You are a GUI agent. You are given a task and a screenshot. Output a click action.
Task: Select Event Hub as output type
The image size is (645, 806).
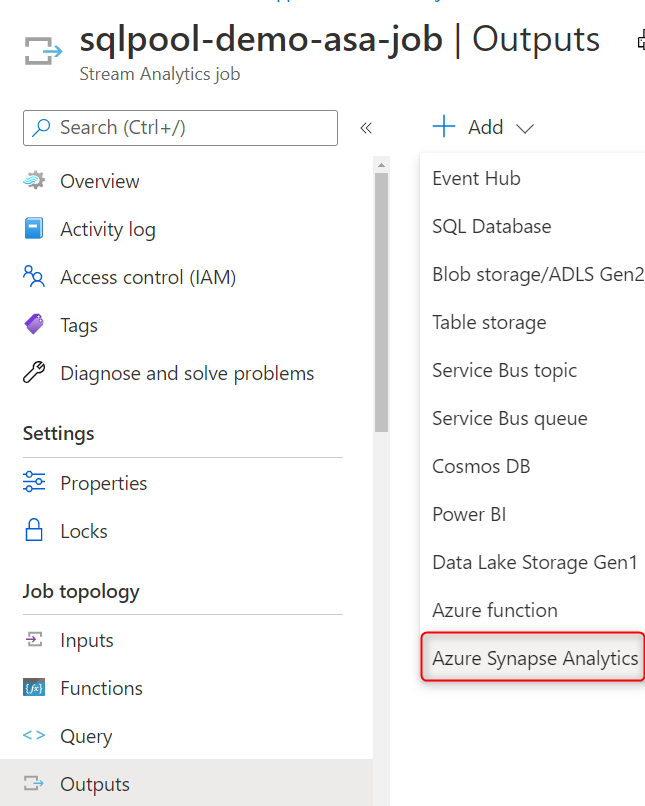(x=477, y=178)
